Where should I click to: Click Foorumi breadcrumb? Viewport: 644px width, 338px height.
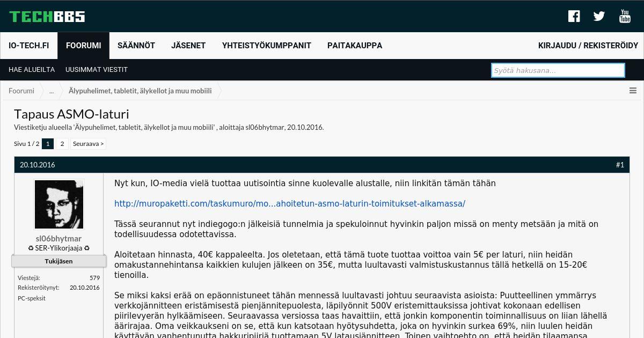tap(21, 91)
